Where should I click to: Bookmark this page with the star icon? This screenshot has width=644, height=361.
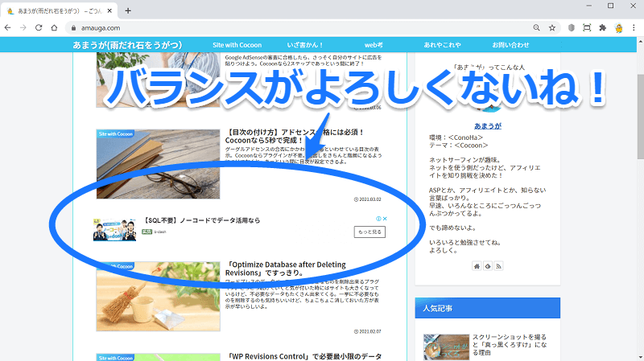click(x=552, y=27)
